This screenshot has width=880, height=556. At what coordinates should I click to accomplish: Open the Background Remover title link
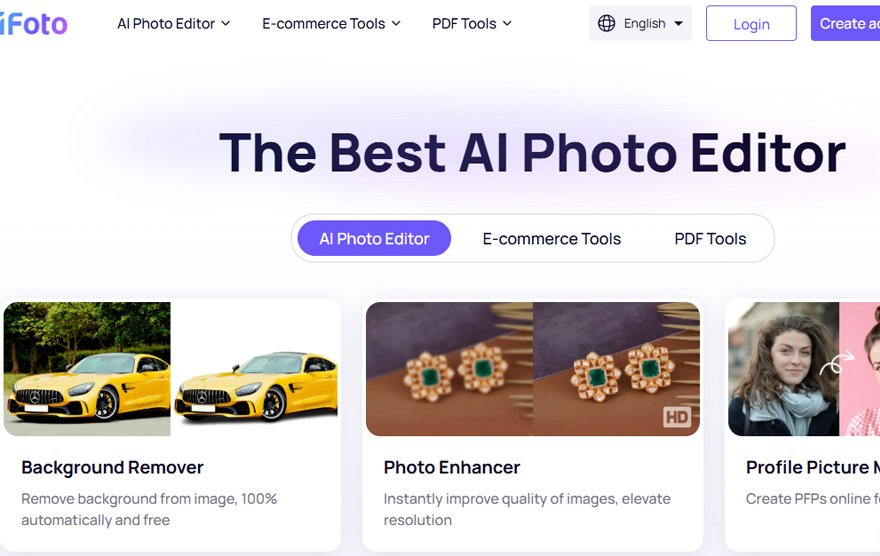click(112, 467)
